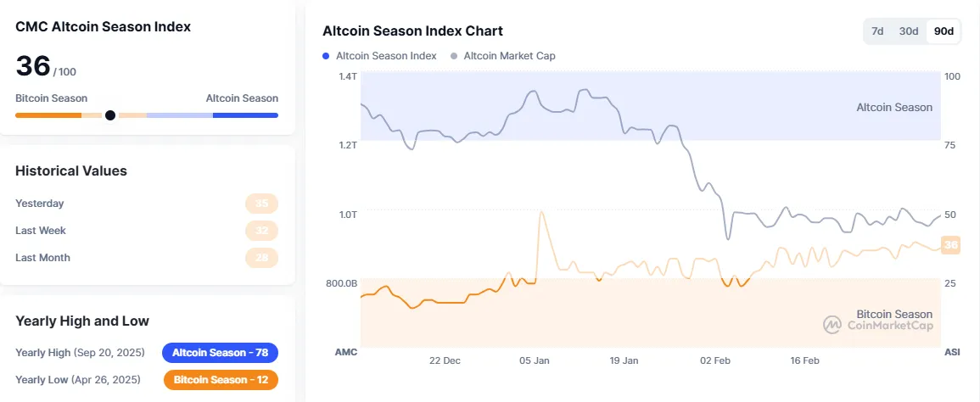Switch chart range to 7d
This screenshot has width=980, height=402.
click(877, 31)
